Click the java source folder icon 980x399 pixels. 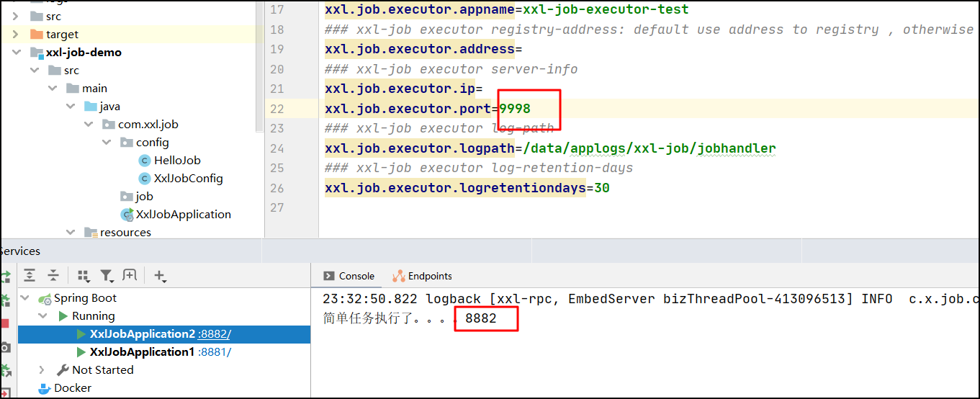tap(90, 107)
